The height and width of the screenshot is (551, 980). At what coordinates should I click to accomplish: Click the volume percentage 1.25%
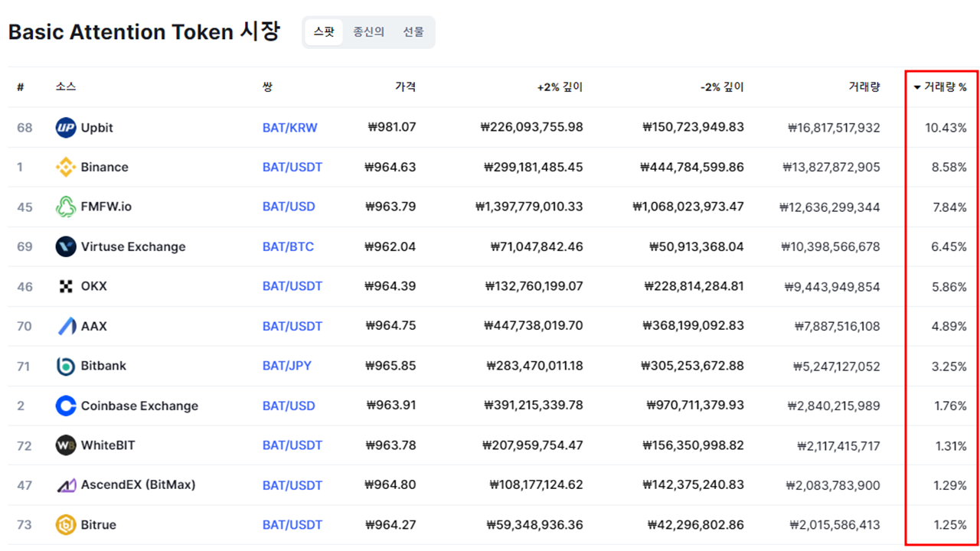(950, 525)
